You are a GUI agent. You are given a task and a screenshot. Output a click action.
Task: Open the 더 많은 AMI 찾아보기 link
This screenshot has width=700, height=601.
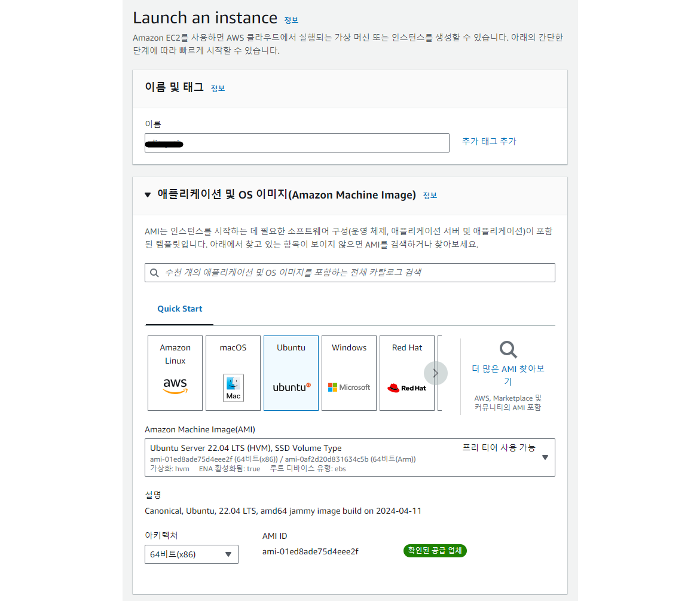click(508, 375)
